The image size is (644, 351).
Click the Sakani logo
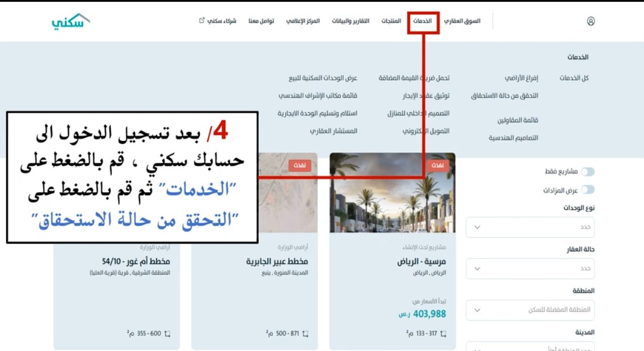(x=70, y=21)
